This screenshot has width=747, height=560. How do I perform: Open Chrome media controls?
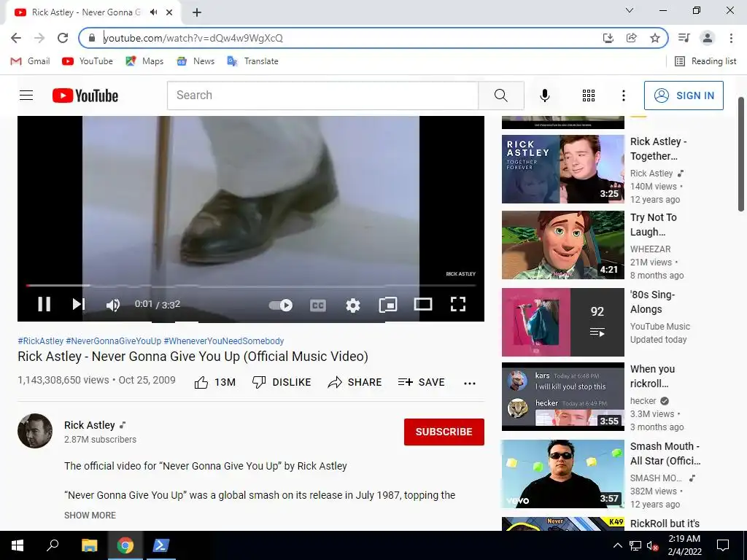[x=684, y=38]
